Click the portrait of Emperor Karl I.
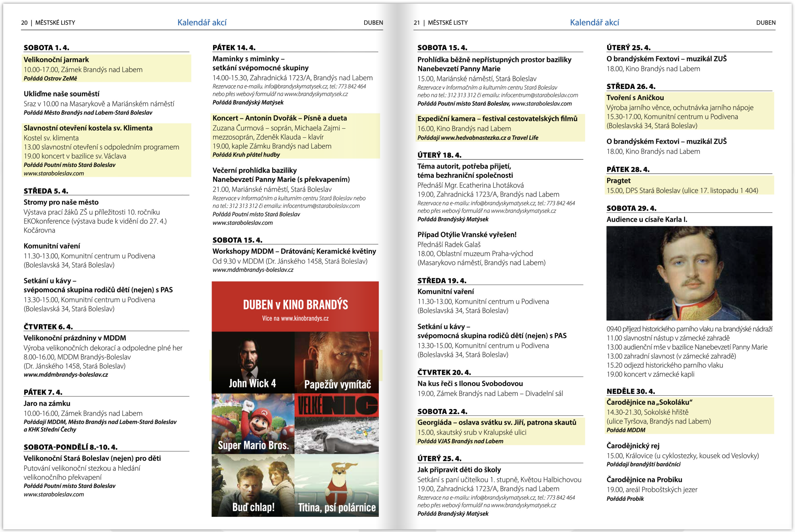 pos(689,273)
